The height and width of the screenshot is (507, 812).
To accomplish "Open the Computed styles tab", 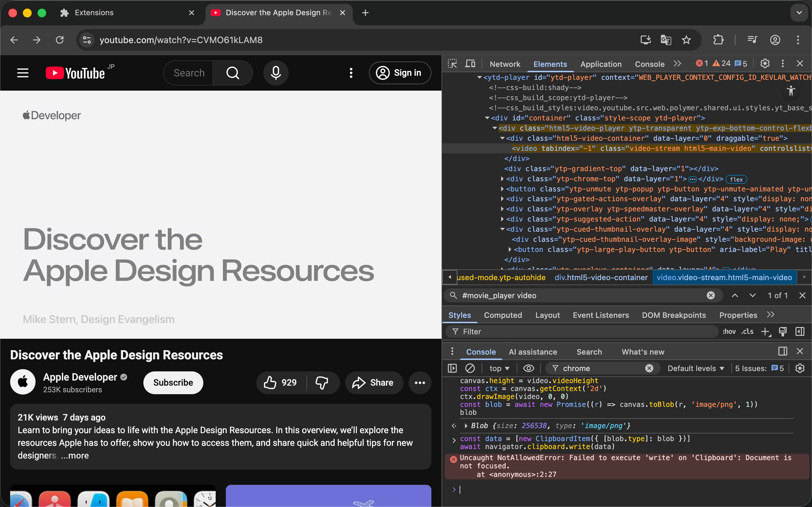I will click(503, 315).
